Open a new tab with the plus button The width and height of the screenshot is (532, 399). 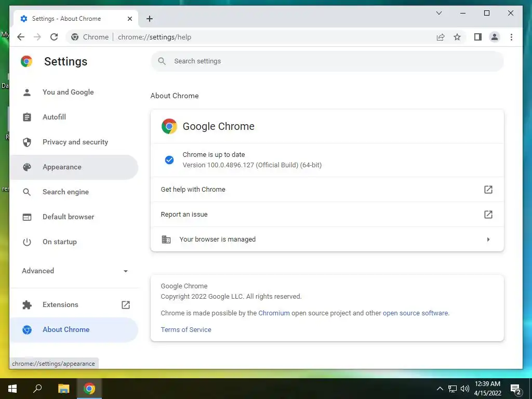pyautogui.click(x=150, y=19)
